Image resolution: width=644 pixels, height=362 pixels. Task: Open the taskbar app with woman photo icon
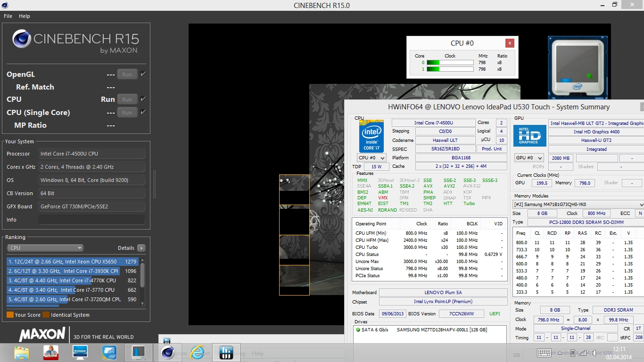point(51,352)
